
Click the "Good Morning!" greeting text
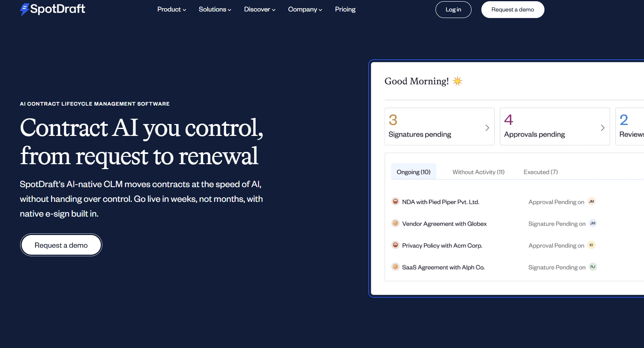coord(417,81)
